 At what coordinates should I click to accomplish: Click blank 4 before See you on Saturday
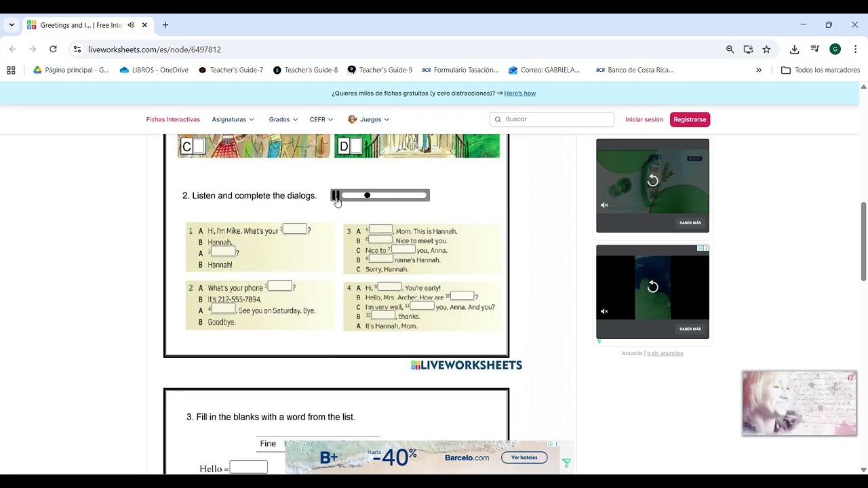223,308
